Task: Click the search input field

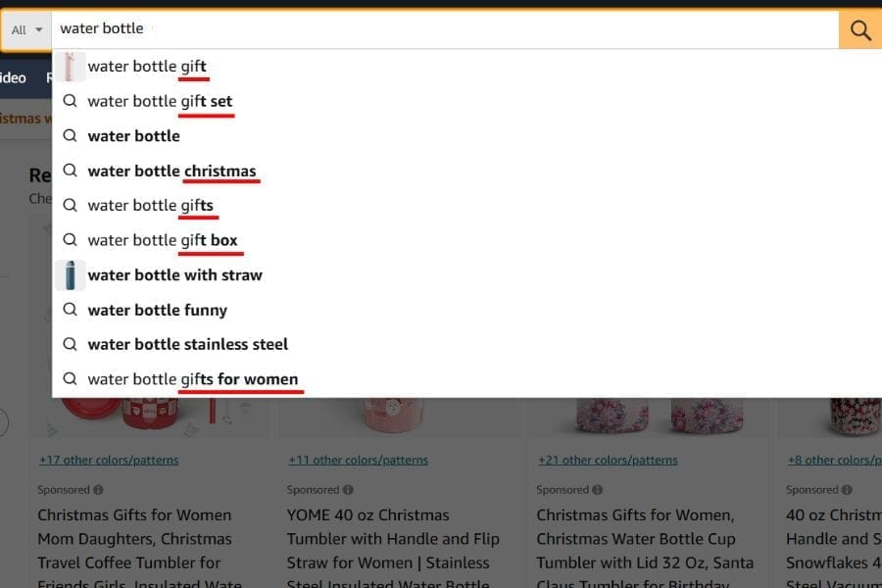Action: (441, 29)
